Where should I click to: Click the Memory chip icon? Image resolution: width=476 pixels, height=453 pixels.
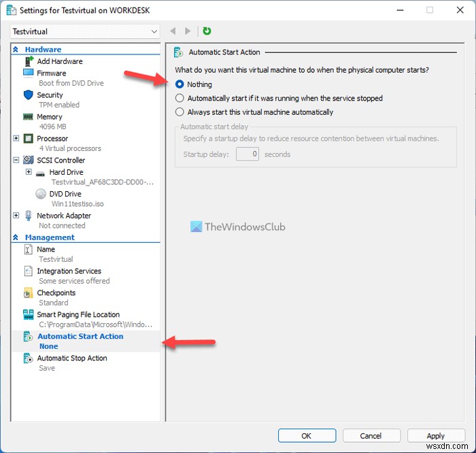pos(29,116)
